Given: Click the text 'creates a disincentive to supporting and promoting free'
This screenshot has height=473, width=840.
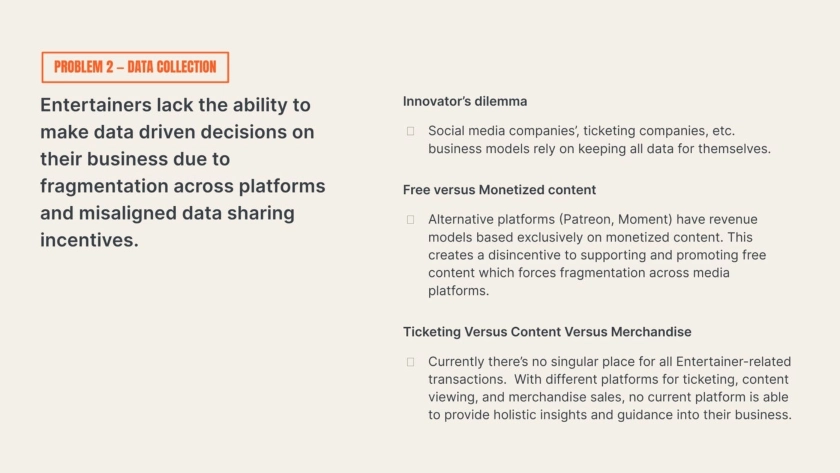Looking at the screenshot, I should pyautogui.click(x=597, y=255).
